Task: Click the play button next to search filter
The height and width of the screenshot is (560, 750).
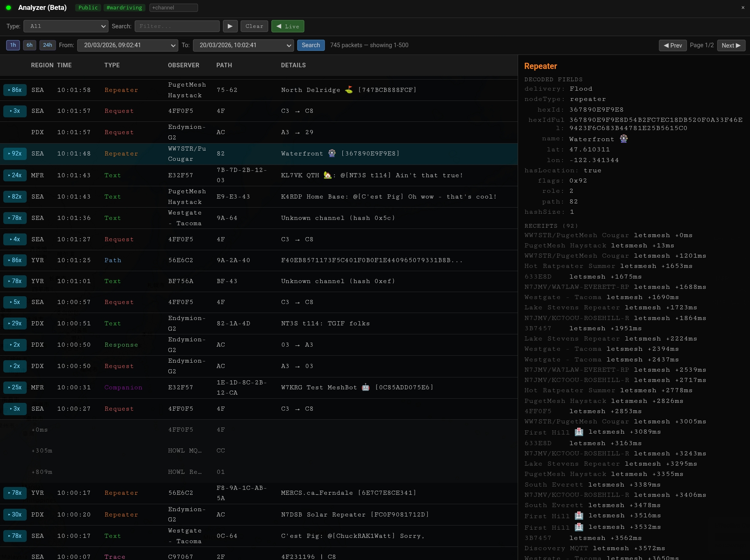Action: (230, 26)
